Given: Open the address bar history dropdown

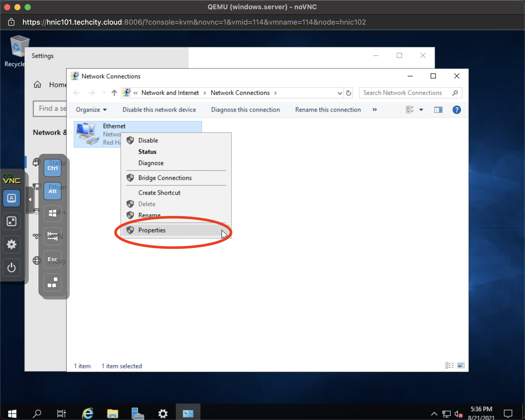Looking at the screenshot, I should pos(340,93).
